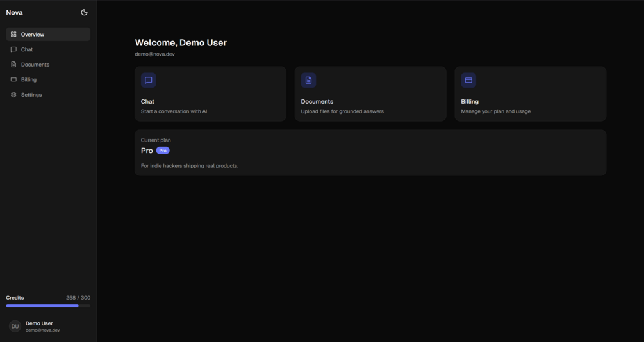Click the chat bubble icon on Chat card
The image size is (644, 342).
tap(148, 80)
